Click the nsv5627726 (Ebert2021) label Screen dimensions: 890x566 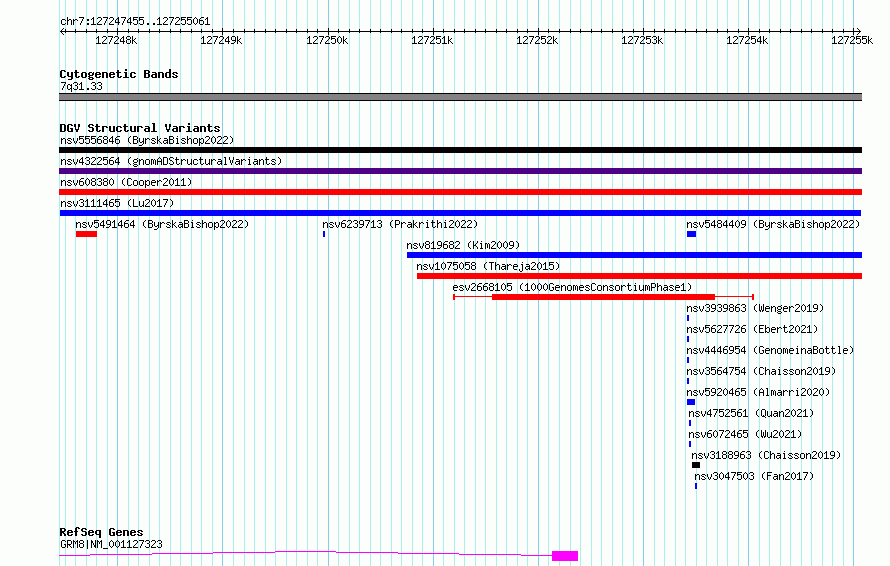click(x=752, y=329)
